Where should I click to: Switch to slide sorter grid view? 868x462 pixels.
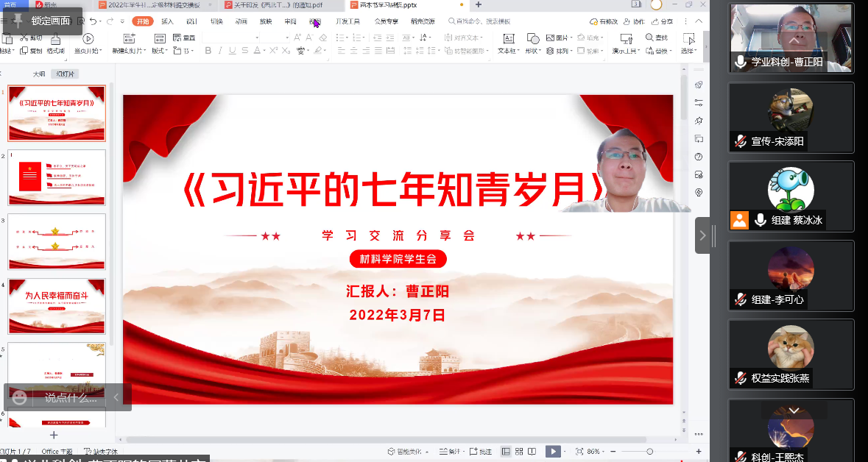point(520,451)
